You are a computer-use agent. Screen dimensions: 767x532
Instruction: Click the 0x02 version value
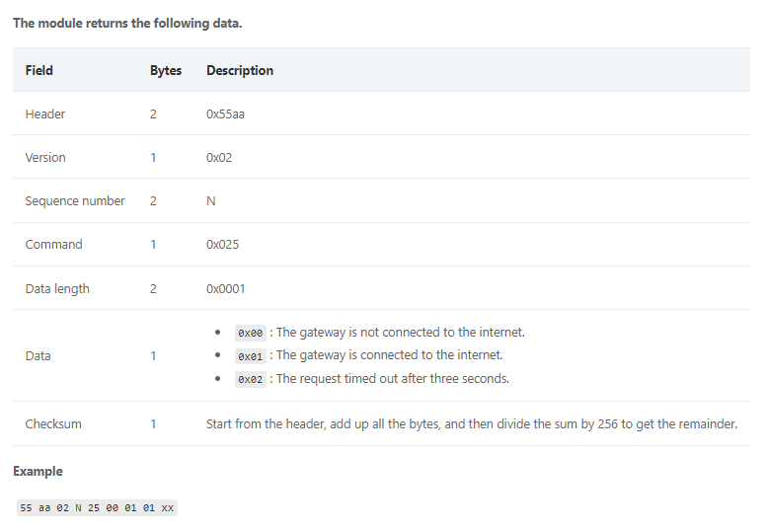(219, 158)
